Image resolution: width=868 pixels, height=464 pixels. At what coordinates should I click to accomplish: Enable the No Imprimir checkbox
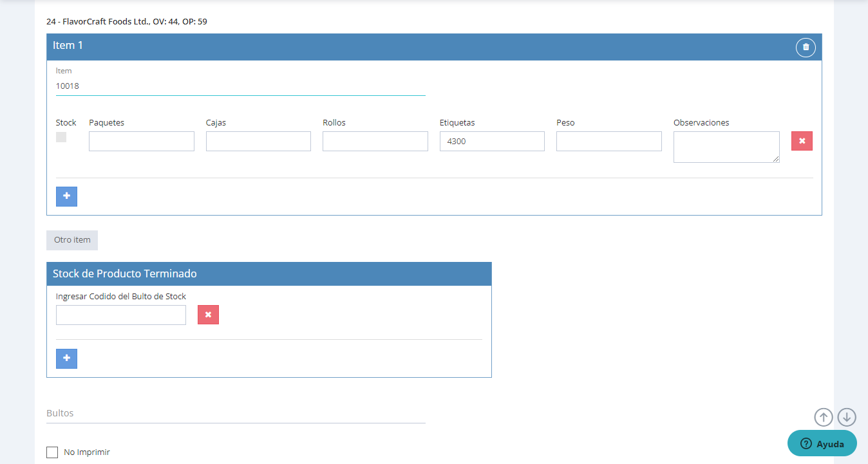point(52,452)
